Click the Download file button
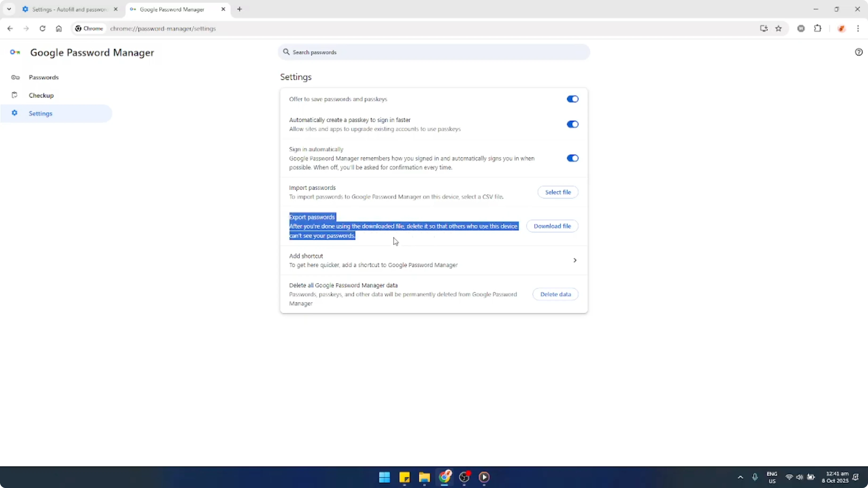 pos(552,226)
